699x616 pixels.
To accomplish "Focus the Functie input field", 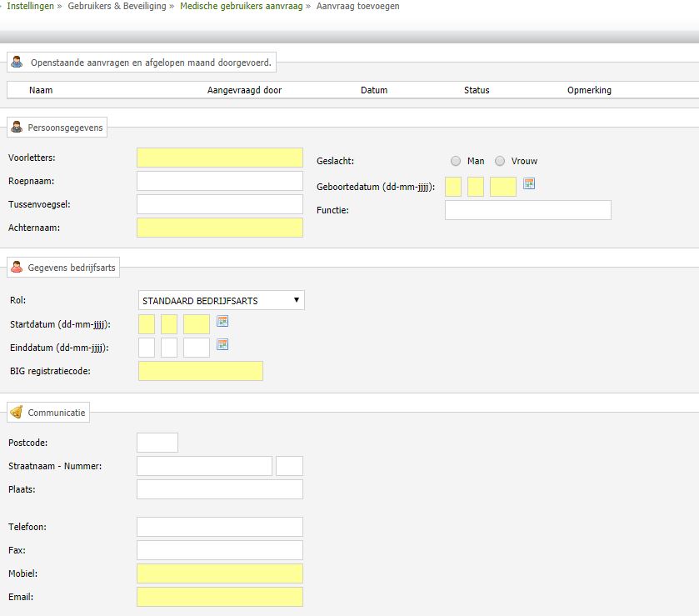I will 528,210.
